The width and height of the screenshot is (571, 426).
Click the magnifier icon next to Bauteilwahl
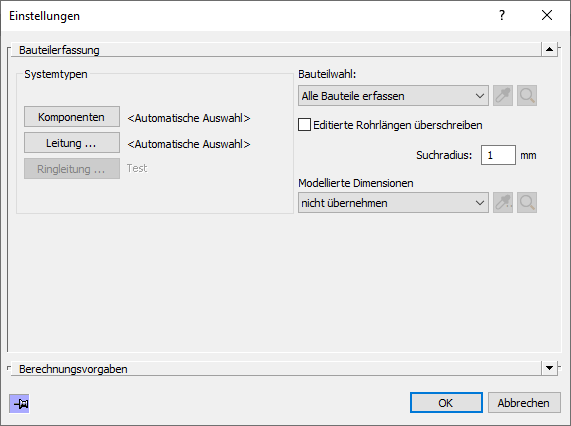pos(527,96)
